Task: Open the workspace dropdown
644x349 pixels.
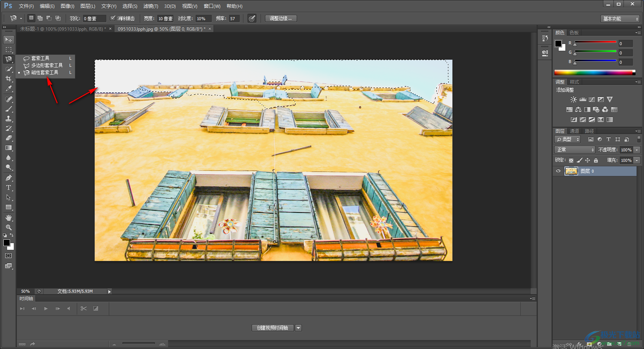Action: pyautogui.click(x=620, y=19)
